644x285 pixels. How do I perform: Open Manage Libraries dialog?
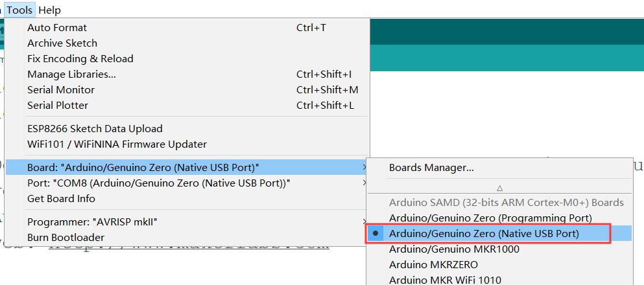(x=71, y=74)
